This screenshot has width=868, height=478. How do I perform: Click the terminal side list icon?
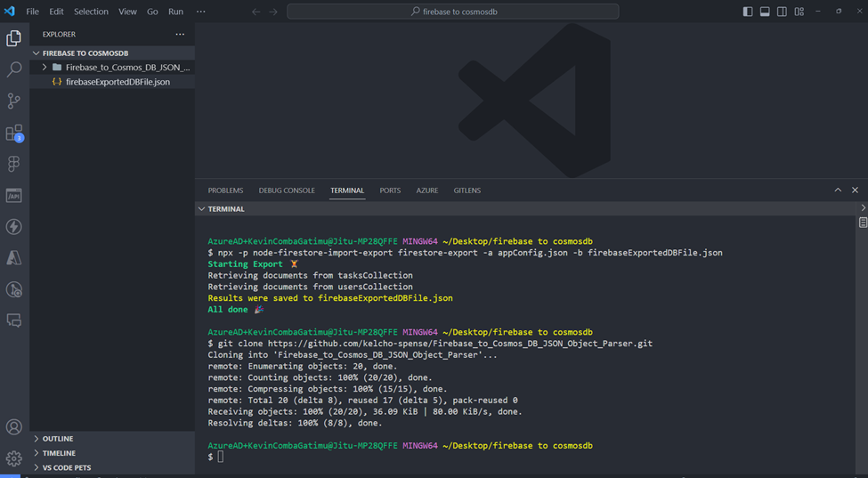[x=863, y=223]
